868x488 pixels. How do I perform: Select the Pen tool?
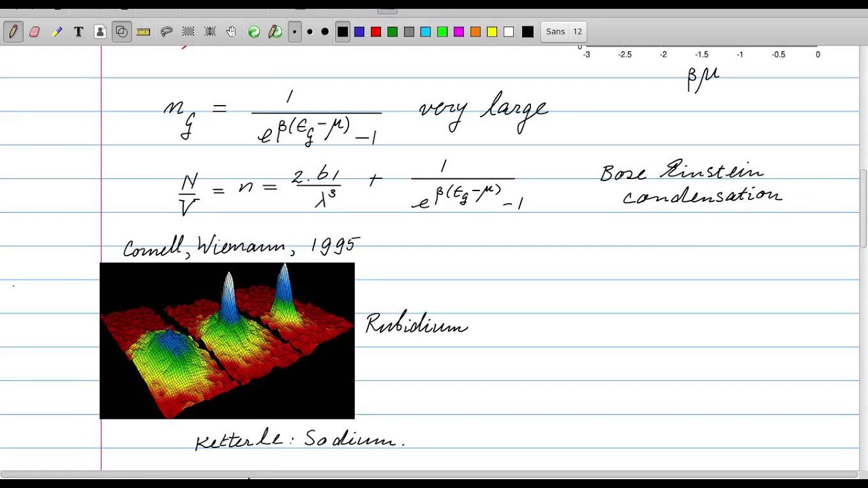tap(13, 32)
